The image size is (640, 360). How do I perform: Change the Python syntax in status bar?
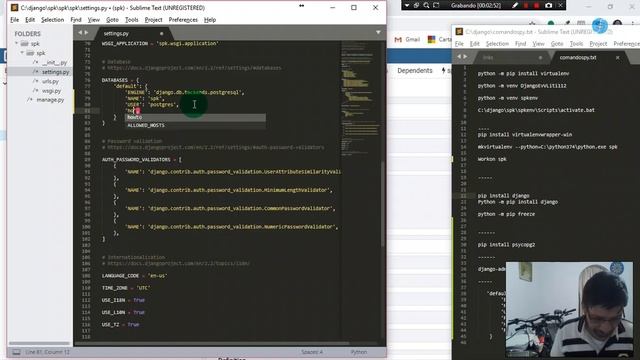[x=359, y=352]
